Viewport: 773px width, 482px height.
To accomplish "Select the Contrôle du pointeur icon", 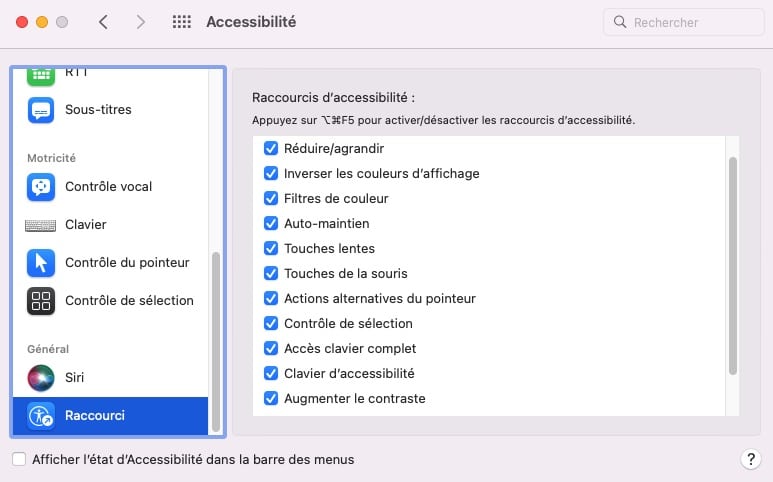I will 41,263.
